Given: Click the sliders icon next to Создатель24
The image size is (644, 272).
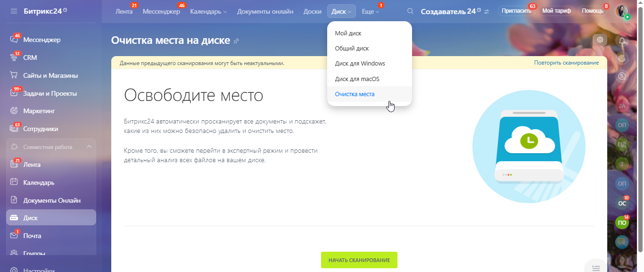Looking at the screenshot, I should [487, 11].
